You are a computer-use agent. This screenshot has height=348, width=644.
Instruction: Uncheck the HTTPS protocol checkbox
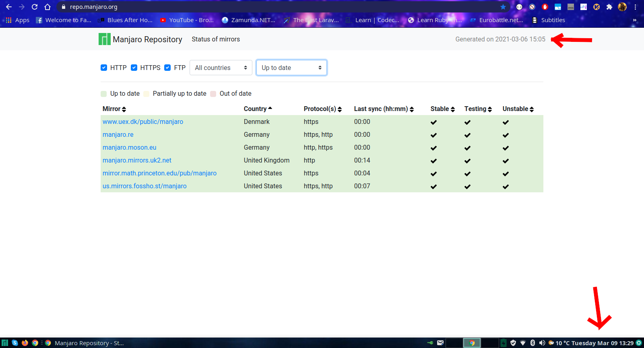tap(134, 68)
